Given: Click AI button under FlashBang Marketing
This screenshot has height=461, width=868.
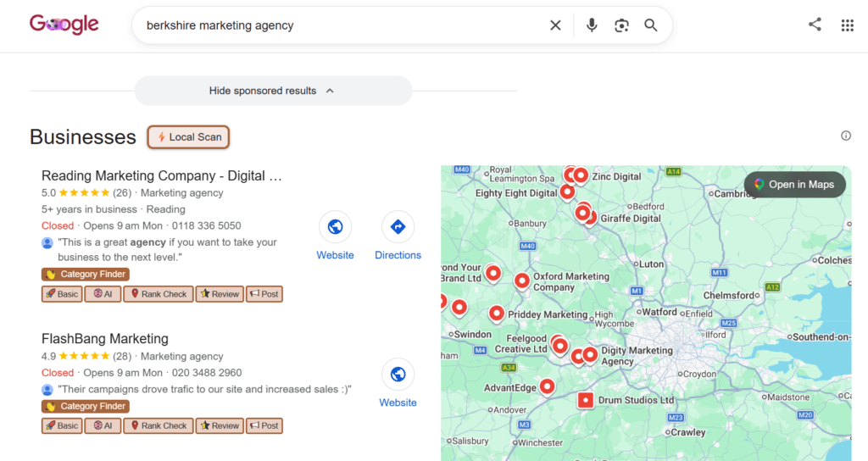Looking at the screenshot, I should [x=103, y=425].
